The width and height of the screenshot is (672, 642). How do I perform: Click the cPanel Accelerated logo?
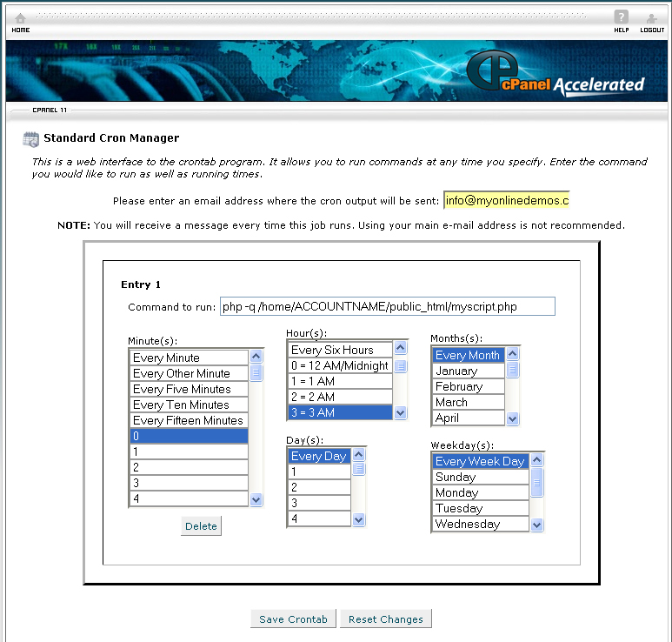pyautogui.click(x=556, y=74)
